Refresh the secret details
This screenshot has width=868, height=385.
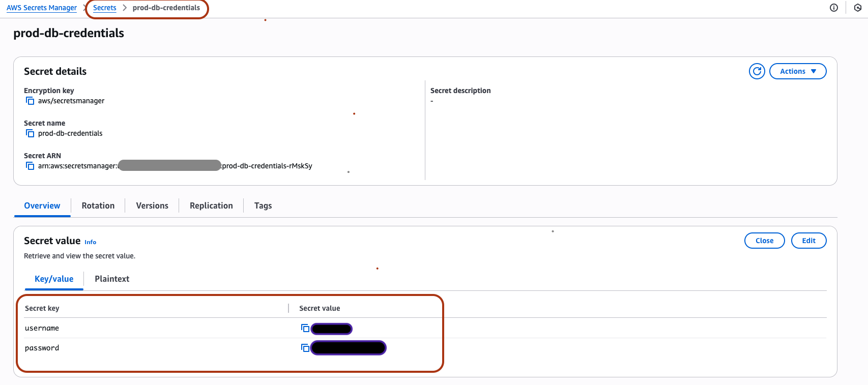[757, 71]
